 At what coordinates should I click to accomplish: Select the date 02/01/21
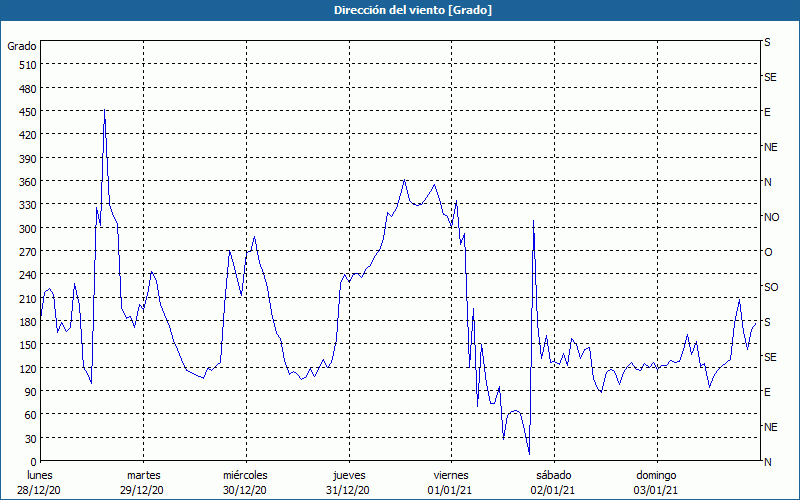(x=553, y=490)
